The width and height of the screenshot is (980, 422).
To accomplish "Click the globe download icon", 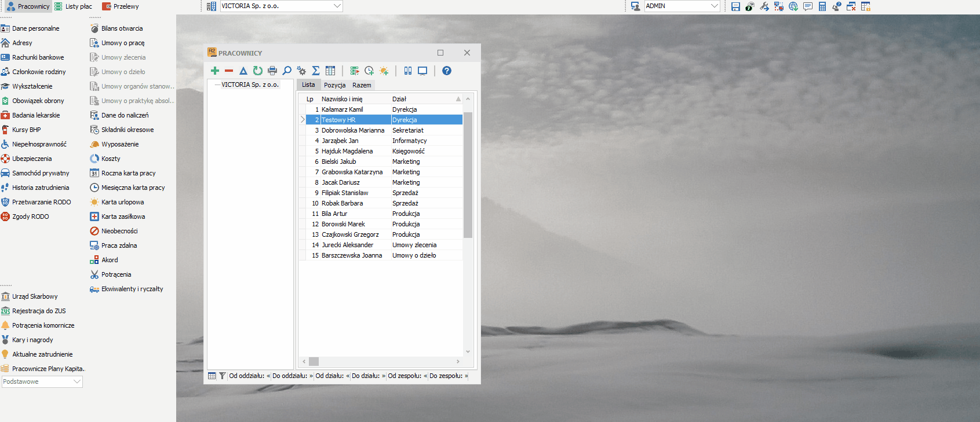I will pos(793,6).
